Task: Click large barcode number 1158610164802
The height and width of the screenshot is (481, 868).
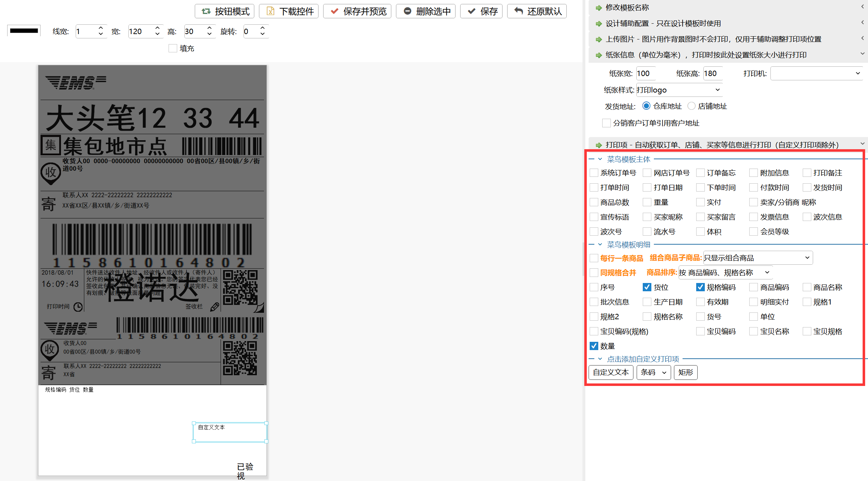Action: pyautogui.click(x=149, y=263)
